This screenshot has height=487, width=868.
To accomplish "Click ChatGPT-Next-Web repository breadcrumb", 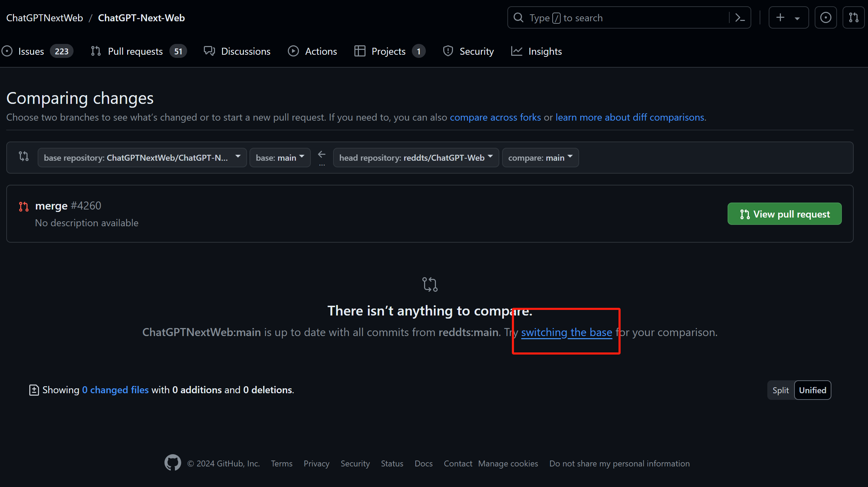I will 141,18.
